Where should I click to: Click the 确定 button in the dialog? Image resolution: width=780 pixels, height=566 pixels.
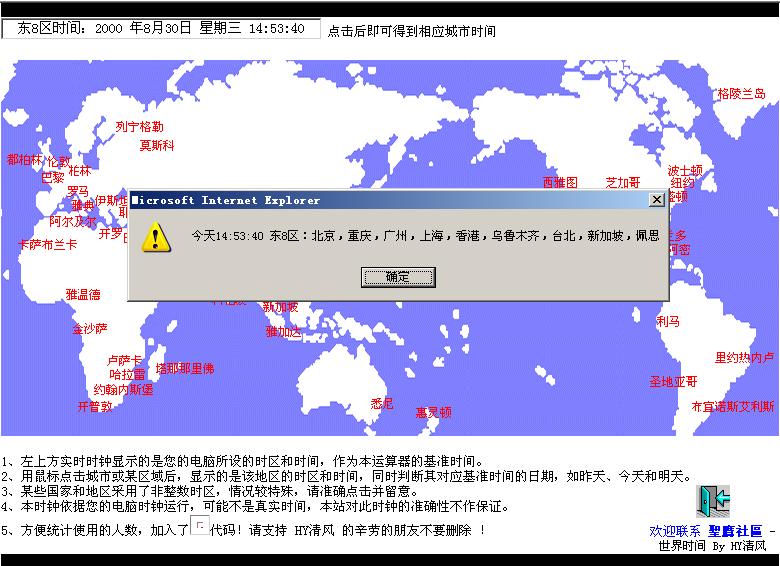398,277
